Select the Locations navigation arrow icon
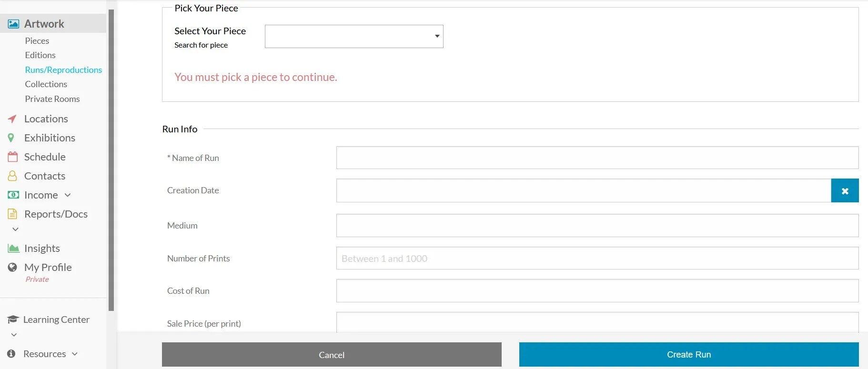 [x=13, y=119]
